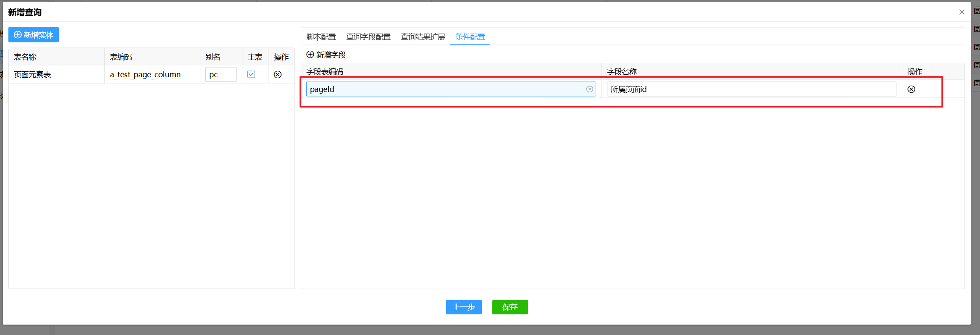Close the 新增查询 dialog

pos(962,12)
